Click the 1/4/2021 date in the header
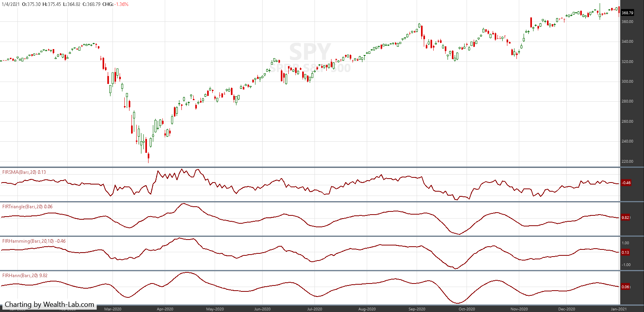The image size is (644, 312). pyautogui.click(x=10, y=4)
